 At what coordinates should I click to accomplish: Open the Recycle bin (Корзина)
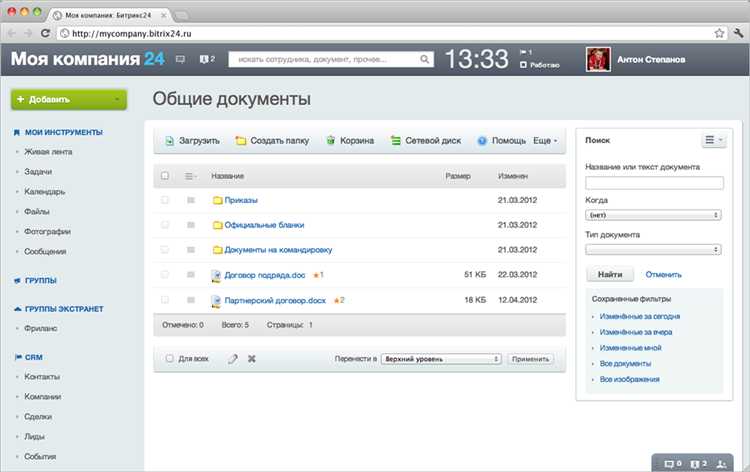coord(331,141)
